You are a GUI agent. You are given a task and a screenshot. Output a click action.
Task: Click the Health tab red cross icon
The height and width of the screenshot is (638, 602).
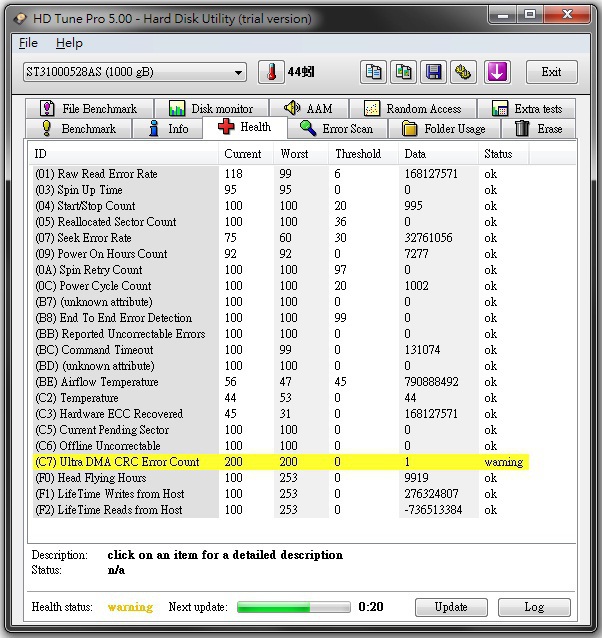click(226, 127)
